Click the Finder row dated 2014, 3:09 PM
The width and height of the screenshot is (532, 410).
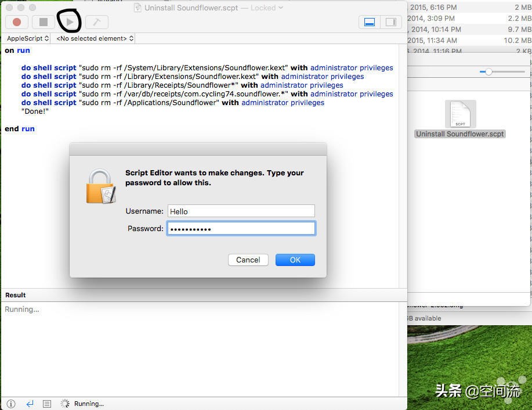469,19
